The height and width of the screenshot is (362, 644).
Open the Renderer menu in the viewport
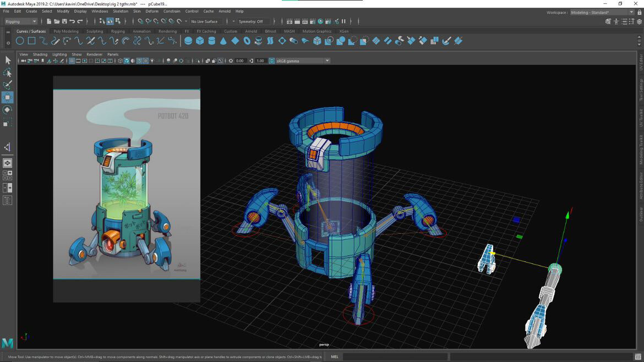point(94,54)
